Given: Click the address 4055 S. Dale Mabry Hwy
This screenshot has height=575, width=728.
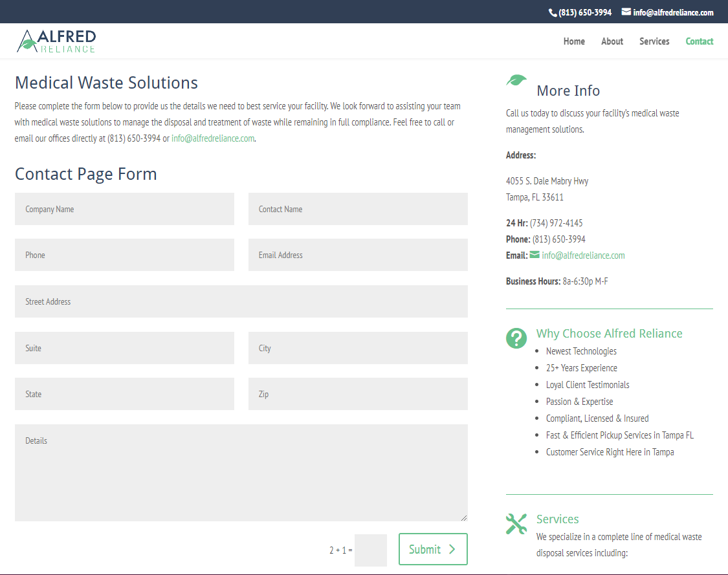Looking at the screenshot, I should tap(547, 181).
